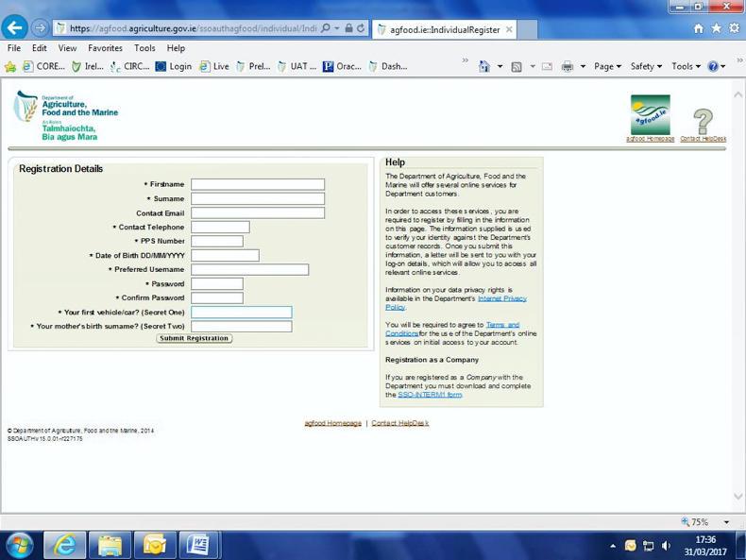Open the View menu
Image resolution: width=746 pixels, height=560 pixels.
[67, 48]
